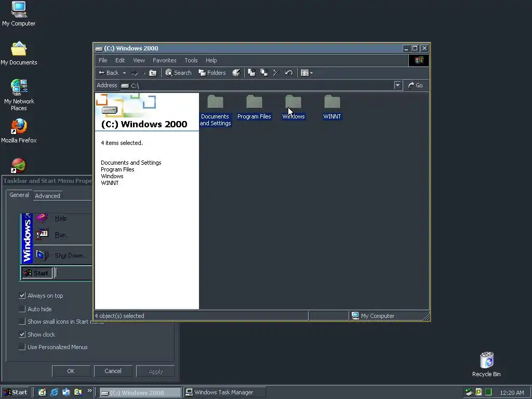
Task: Open the Forward history dropdown arrow
Action: click(x=144, y=73)
